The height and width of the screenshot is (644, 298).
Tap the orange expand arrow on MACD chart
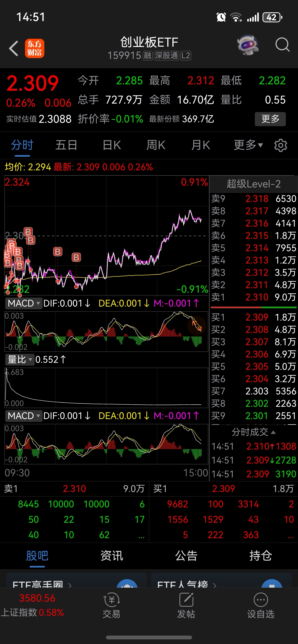tap(197, 326)
